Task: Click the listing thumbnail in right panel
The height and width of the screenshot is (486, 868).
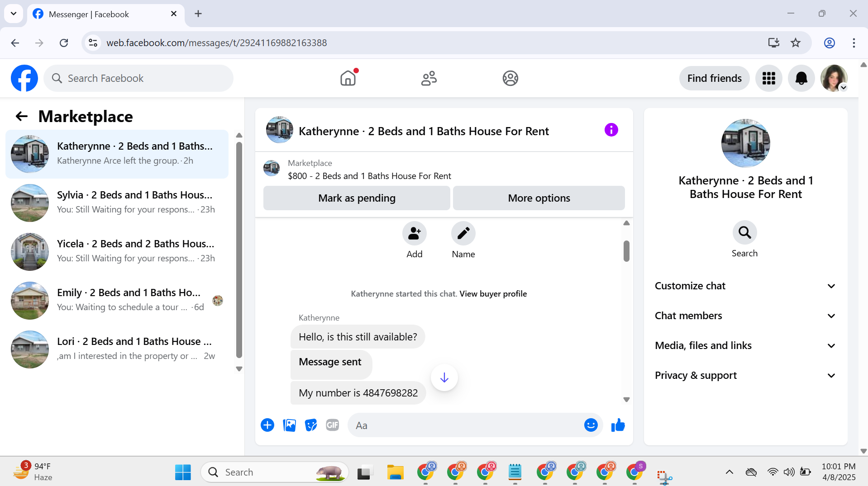Action: pyautogui.click(x=745, y=143)
